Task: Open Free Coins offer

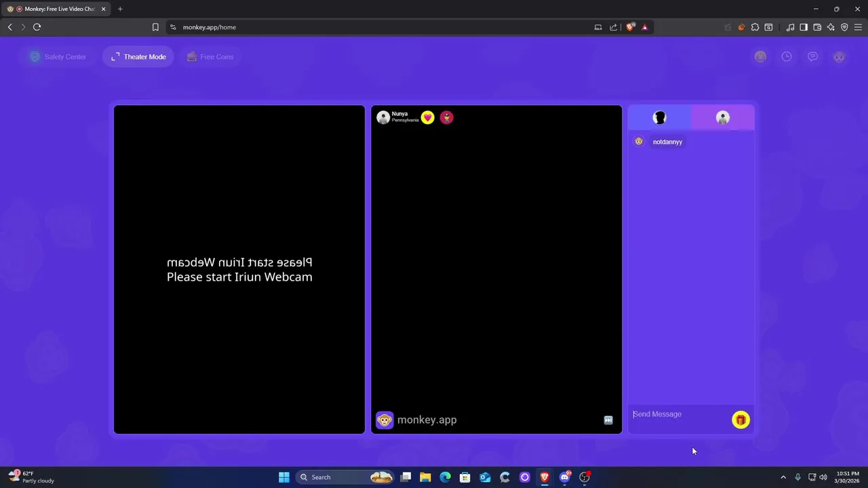Action: pyautogui.click(x=210, y=57)
